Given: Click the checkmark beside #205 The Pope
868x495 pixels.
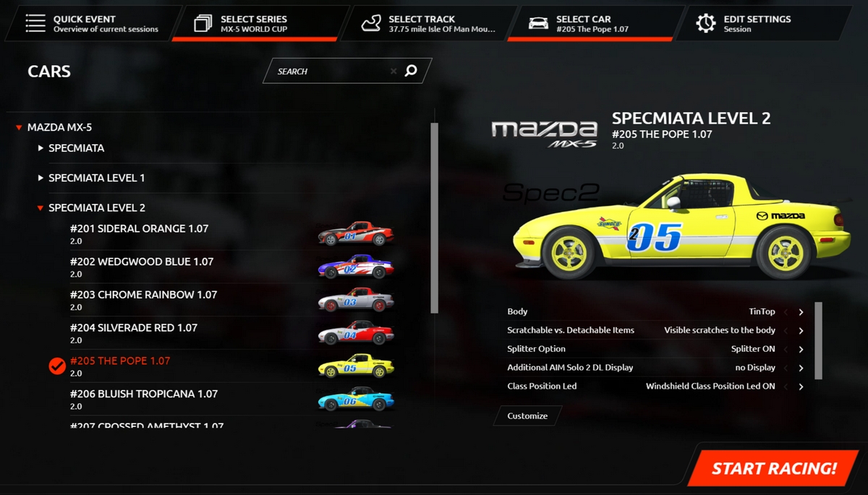Looking at the screenshot, I should pos(57,366).
